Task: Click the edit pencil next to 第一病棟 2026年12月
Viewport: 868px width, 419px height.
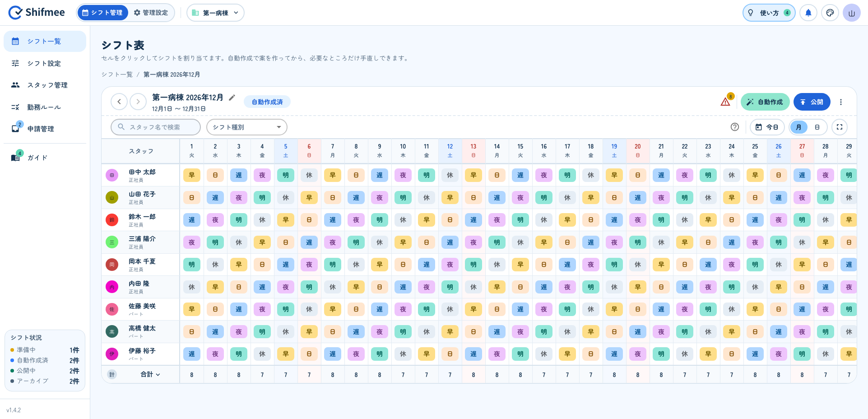Action: click(232, 98)
